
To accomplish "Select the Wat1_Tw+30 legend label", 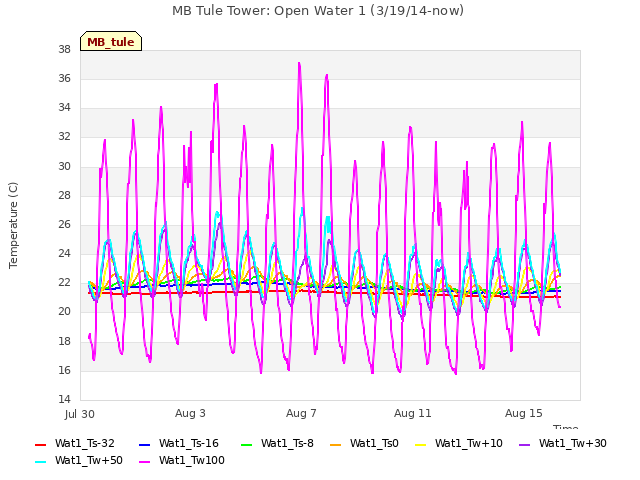I will click(573, 443).
